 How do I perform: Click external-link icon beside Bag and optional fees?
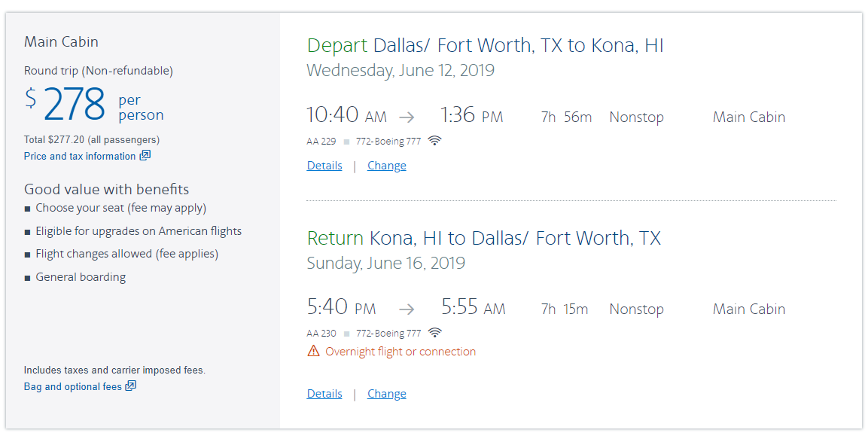[x=131, y=386]
